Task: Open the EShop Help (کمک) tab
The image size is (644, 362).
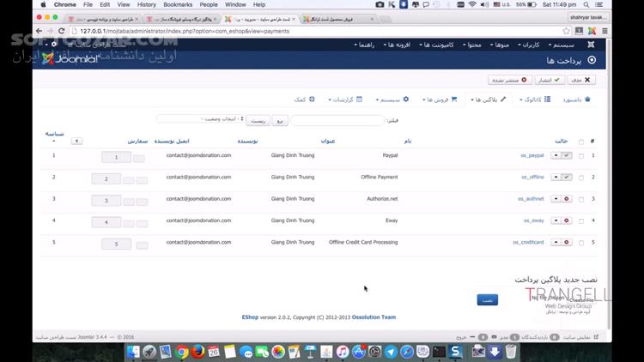Action: pyautogui.click(x=304, y=100)
